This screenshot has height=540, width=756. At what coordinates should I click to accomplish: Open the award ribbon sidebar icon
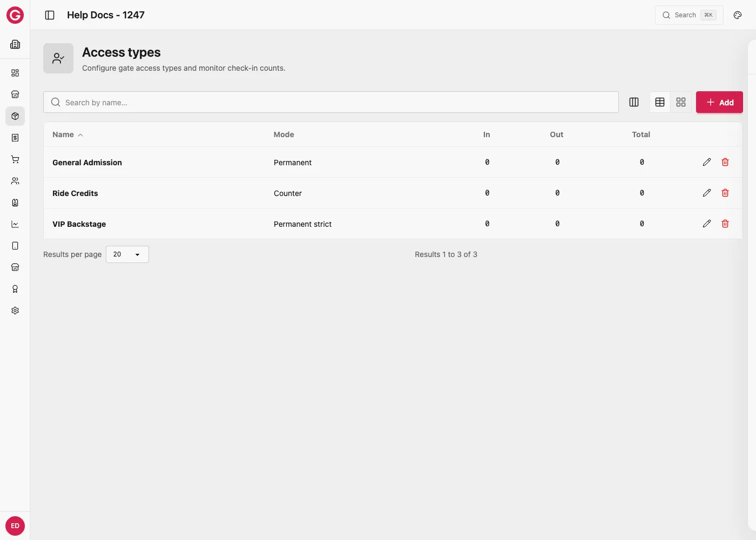tap(15, 289)
